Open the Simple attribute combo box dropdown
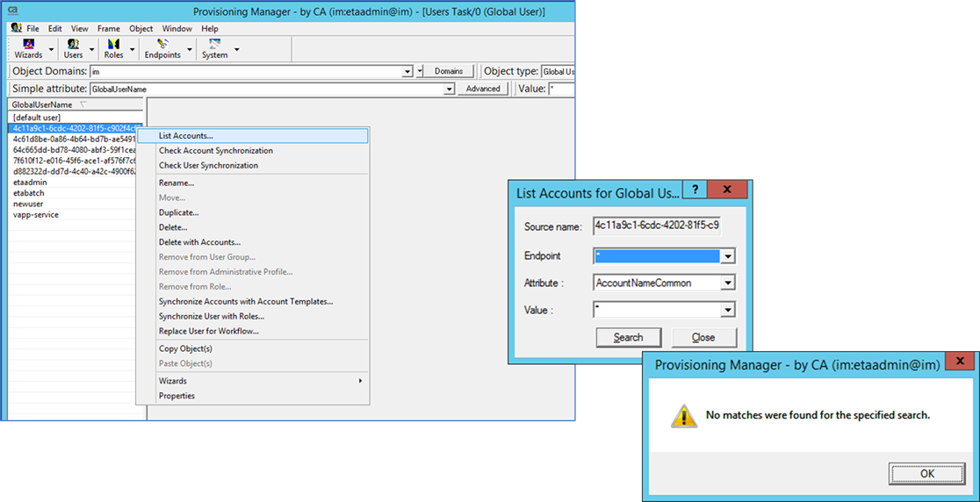Image resolution: width=980 pixels, height=502 pixels. pyautogui.click(x=448, y=90)
